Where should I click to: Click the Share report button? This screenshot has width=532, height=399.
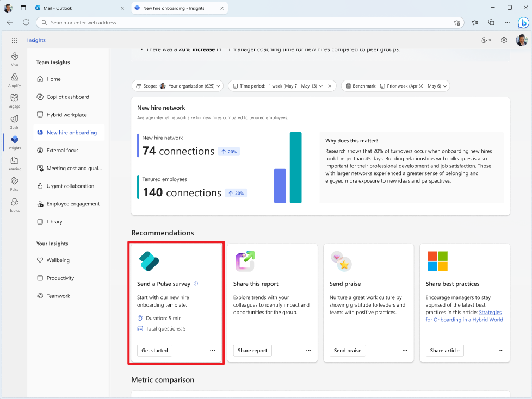coord(252,350)
